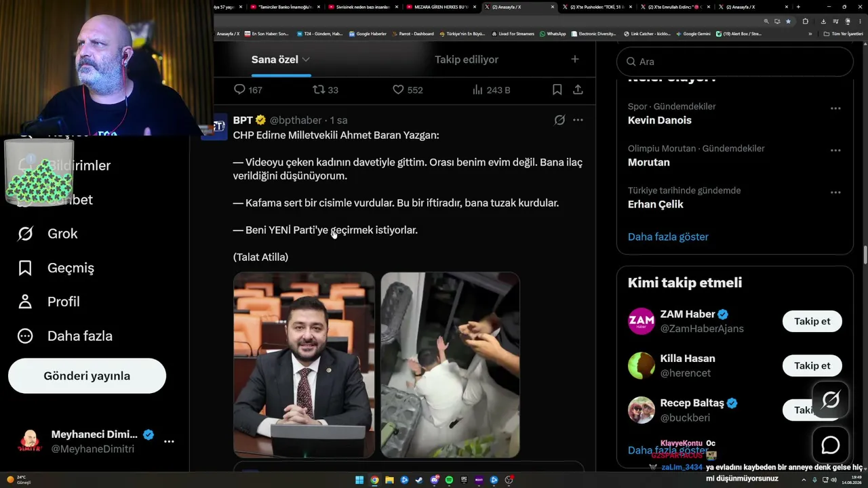Open Chrome downloads icon
The image size is (868, 488).
click(823, 21)
